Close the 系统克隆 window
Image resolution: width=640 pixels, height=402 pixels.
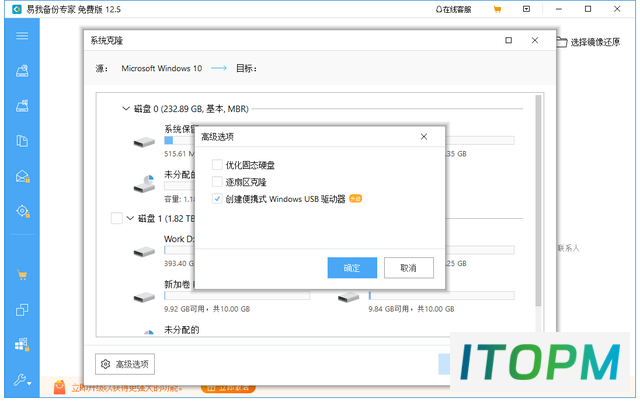(535, 40)
